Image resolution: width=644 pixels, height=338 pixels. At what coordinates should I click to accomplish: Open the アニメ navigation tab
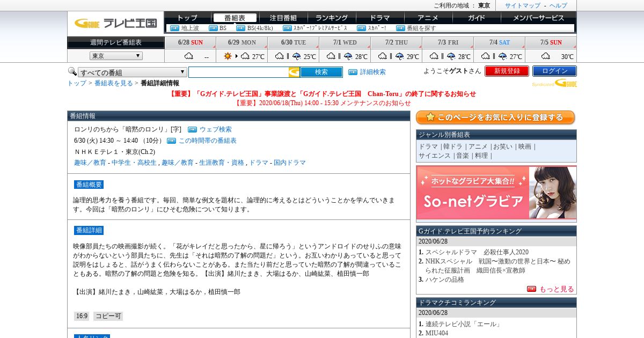[x=428, y=18]
